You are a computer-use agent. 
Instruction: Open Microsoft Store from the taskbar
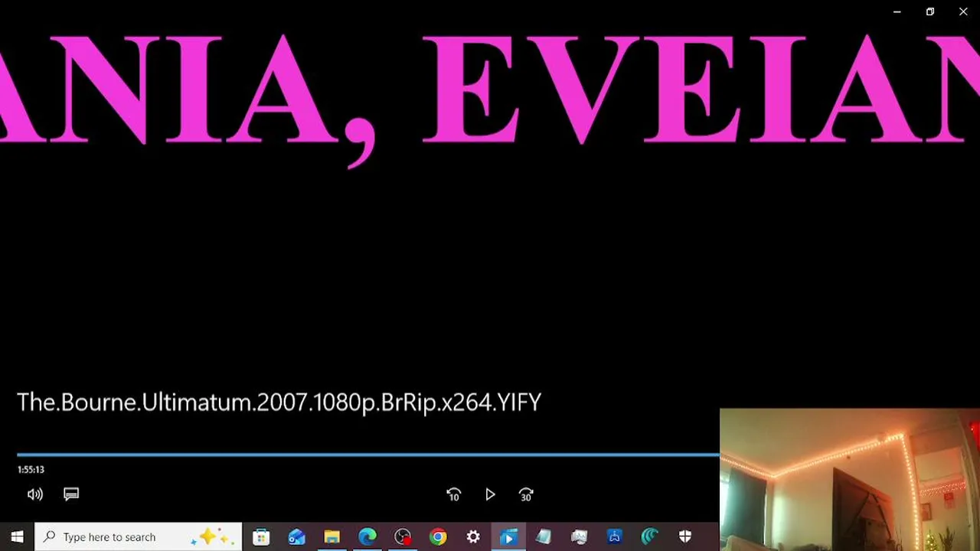click(261, 537)
